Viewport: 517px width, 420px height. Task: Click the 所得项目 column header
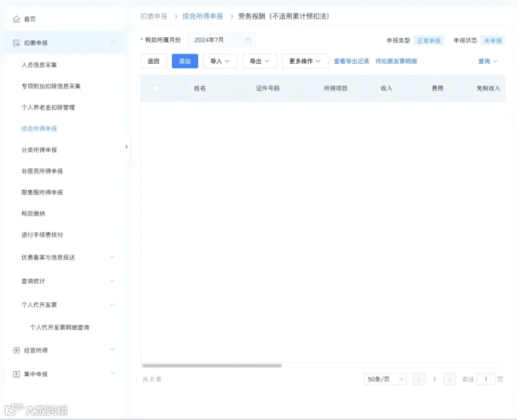coord(335,88)
